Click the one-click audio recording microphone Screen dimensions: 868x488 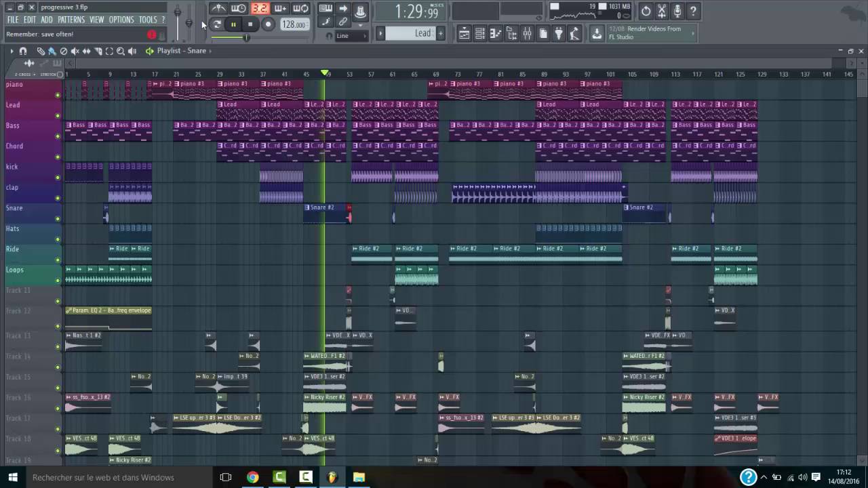click(x=677, y=11)
